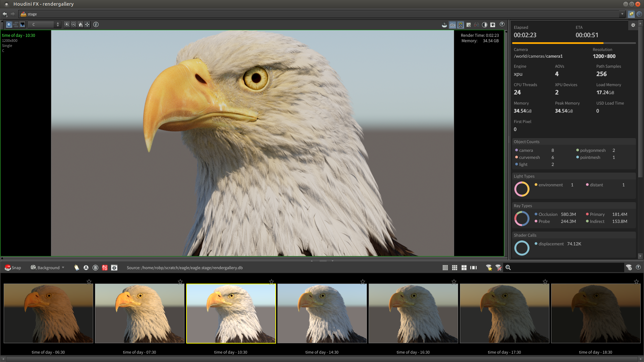Toggle the 3D glasses stereo view

click(x=476, y=25)
